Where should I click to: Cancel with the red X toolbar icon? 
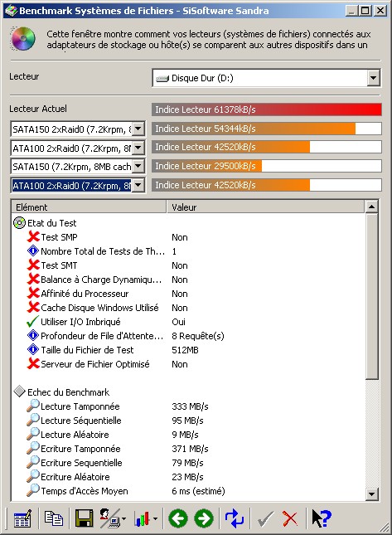click(290, 519)
